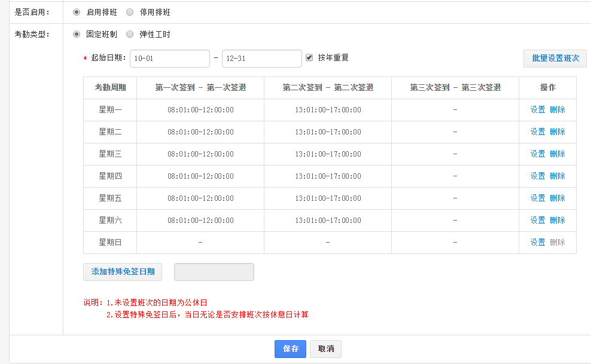The width and height of the screenshot is (591, 364).
Task: Delete the 星期三 shift schedule
Action: pyautogui.click(x=558, y=154)
